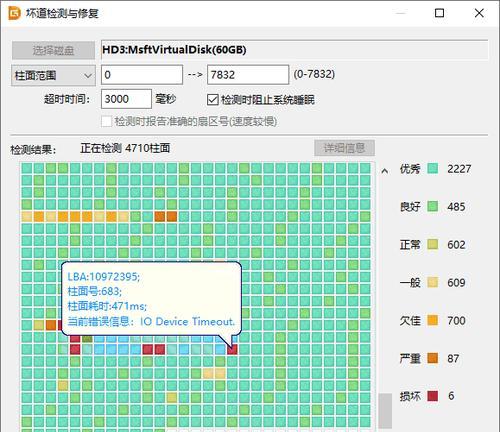Click the 详细信息 button
This screenshot has width=500, height=432.
[344, 148]
